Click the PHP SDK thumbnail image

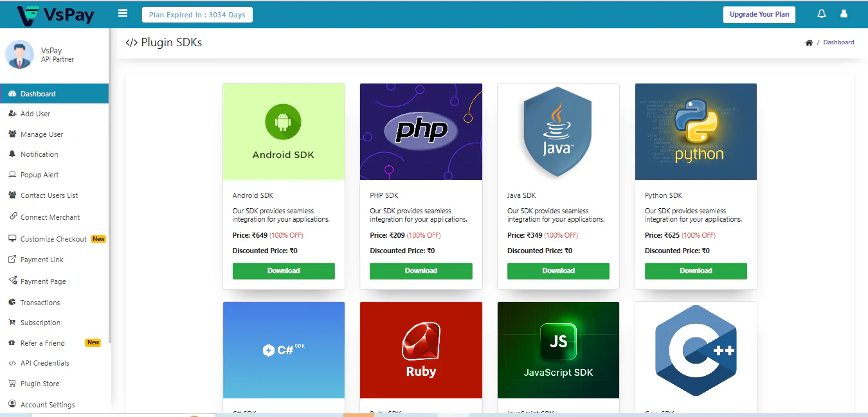pyautogui.click(x=421, y=132)
